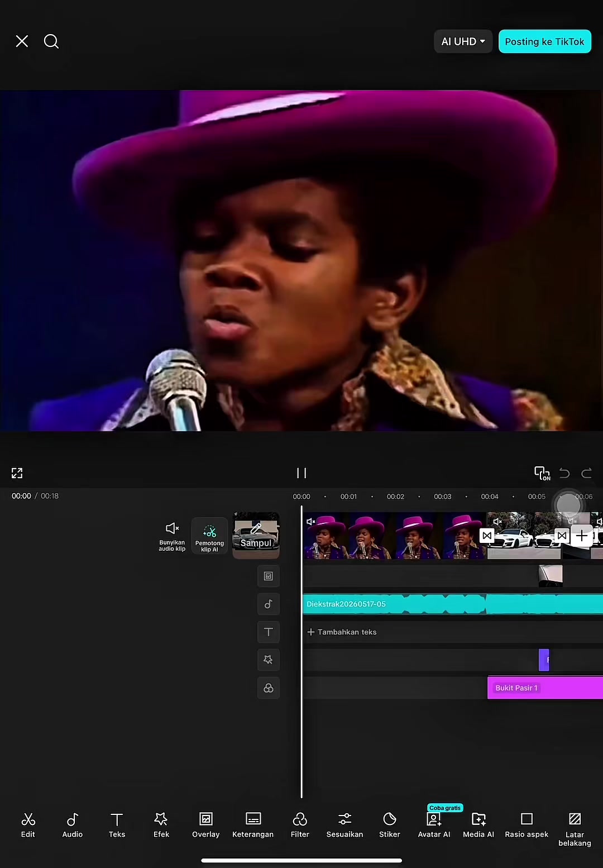The image size is (603, 868).
Task: Open the Efek tool
Action: [x=161, y=826]
